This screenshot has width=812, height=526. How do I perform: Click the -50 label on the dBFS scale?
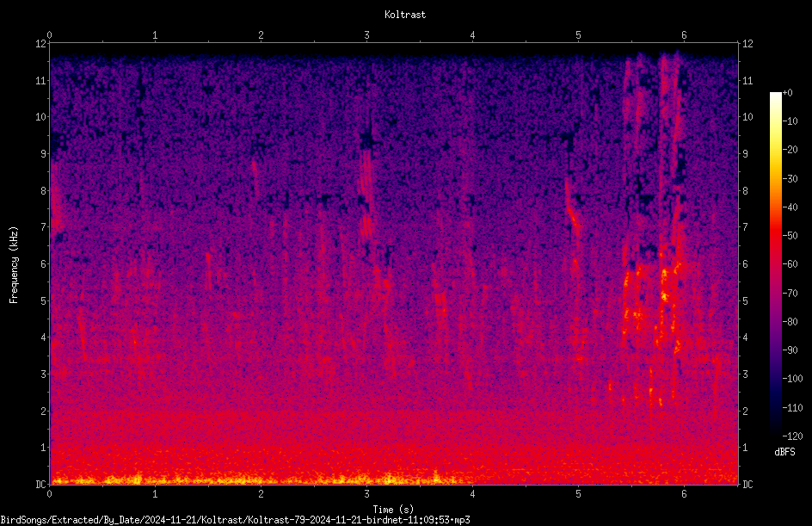[x=790, y=235]
